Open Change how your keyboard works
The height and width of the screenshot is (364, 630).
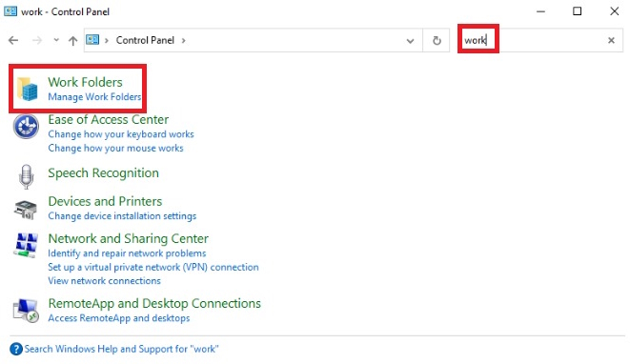coord(121,134)
